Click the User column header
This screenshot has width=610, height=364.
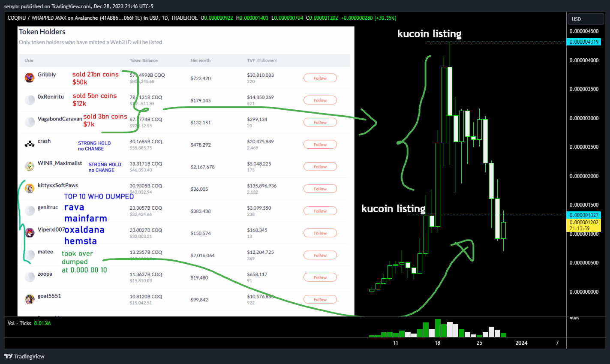point(29,60)
